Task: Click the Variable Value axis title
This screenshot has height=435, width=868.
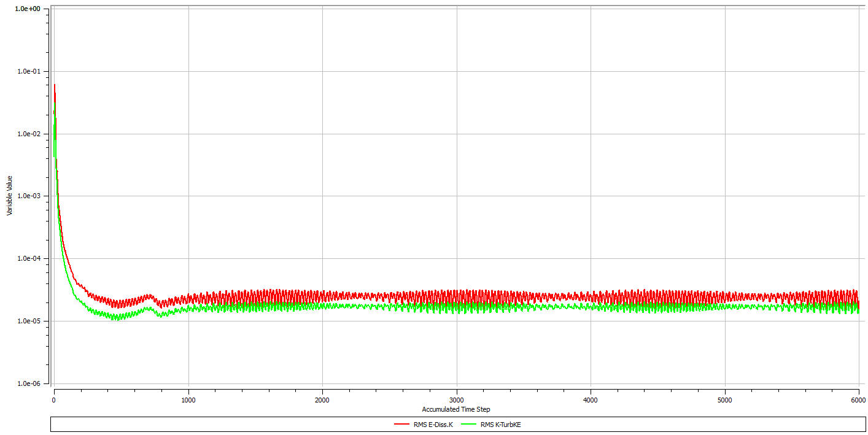Action: coord(9,197)
